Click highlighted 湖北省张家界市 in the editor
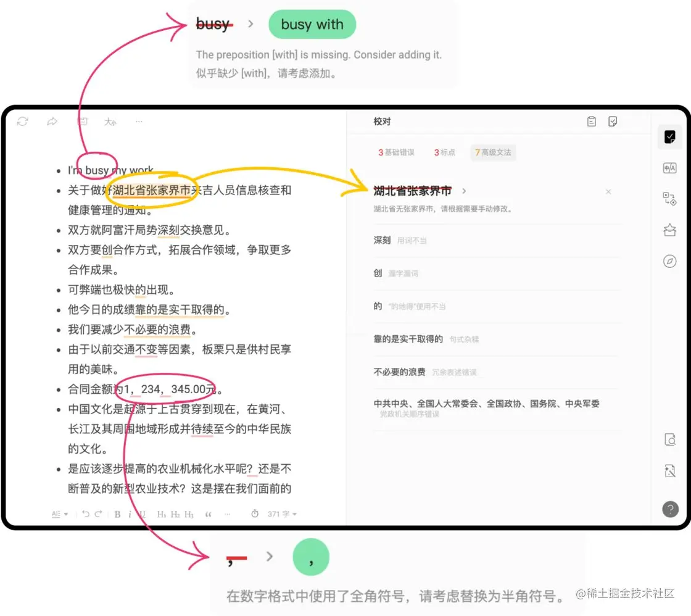 pyautogui.click(x=152, y=191)
